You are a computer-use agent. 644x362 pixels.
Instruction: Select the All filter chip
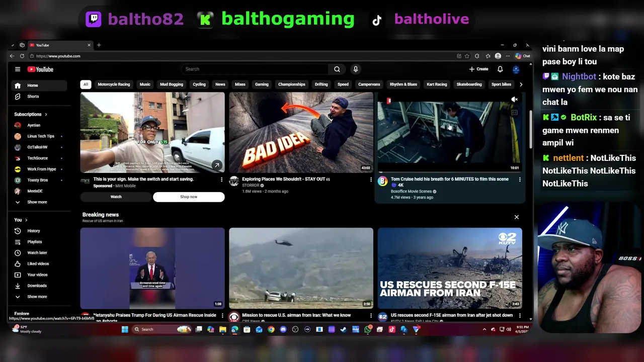[x=86, y=84]
